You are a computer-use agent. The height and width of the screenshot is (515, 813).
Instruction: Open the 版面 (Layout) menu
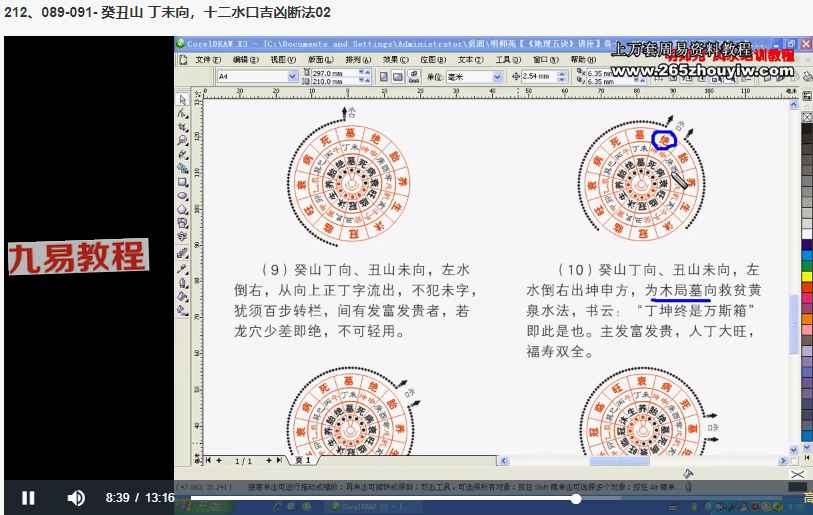coord(320,60)
